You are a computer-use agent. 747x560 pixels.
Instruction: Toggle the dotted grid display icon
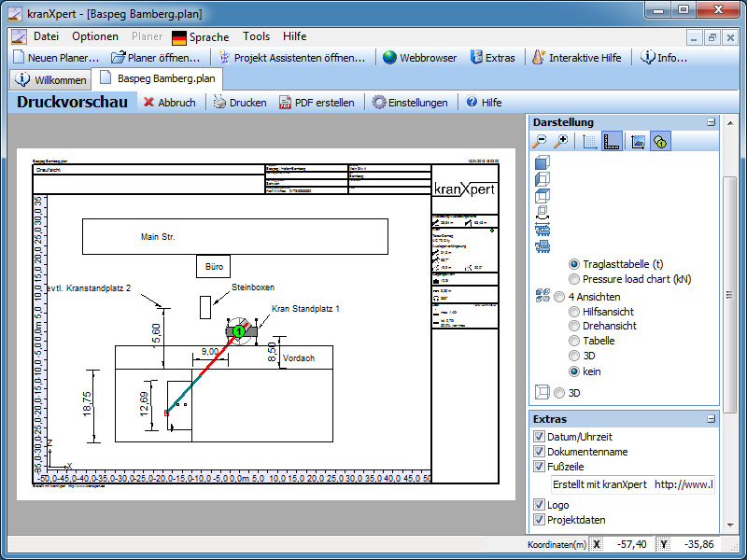click(589, 142)
